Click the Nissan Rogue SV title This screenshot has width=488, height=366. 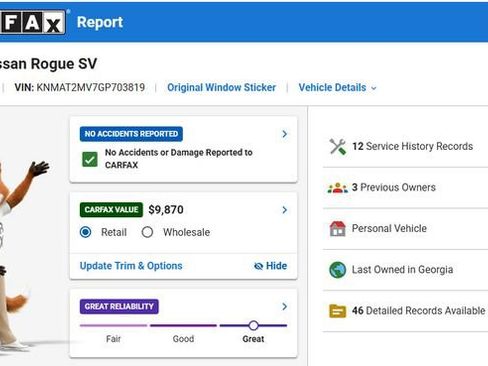48,64
